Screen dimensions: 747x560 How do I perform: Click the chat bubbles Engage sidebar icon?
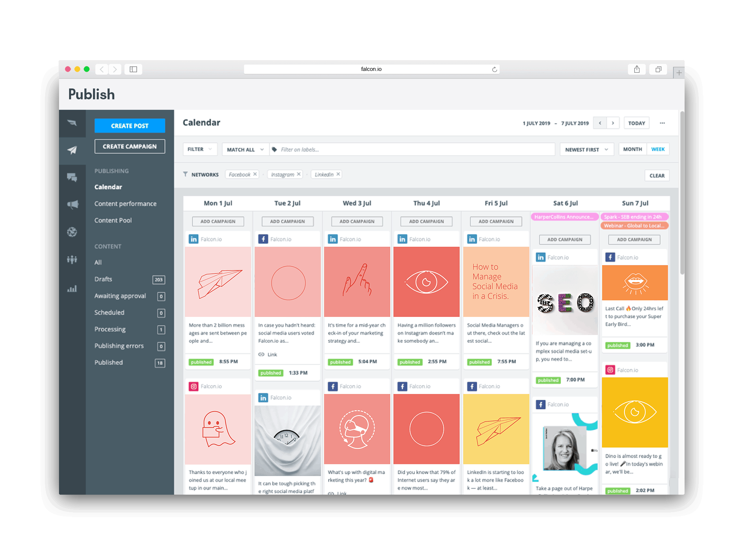pyautogui.click(x=72, y=177)
